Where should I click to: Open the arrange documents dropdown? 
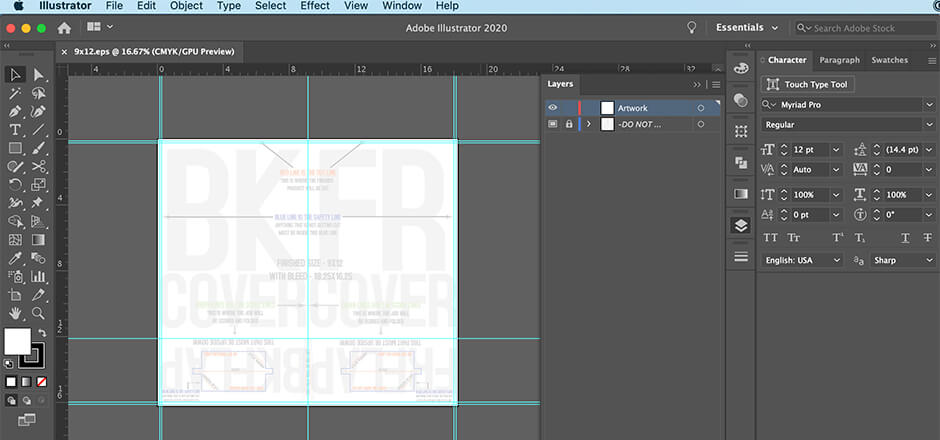pyautogui.click(x=100, y=27)
